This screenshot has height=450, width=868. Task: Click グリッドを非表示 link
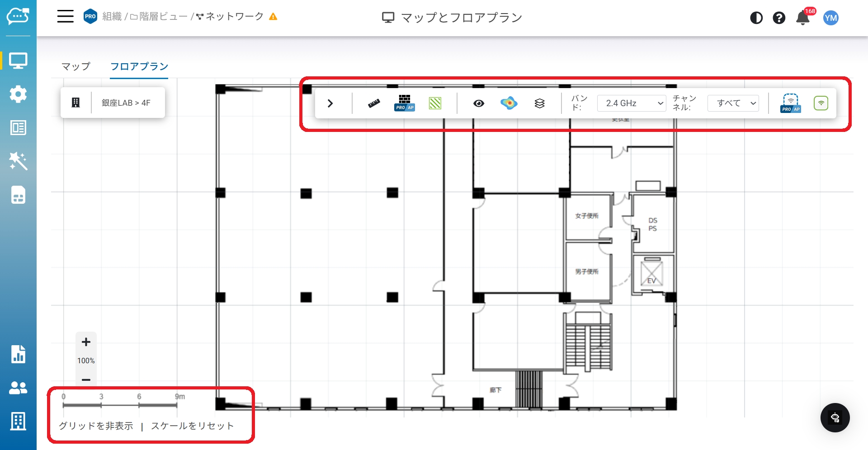click(x=96, y=426)
